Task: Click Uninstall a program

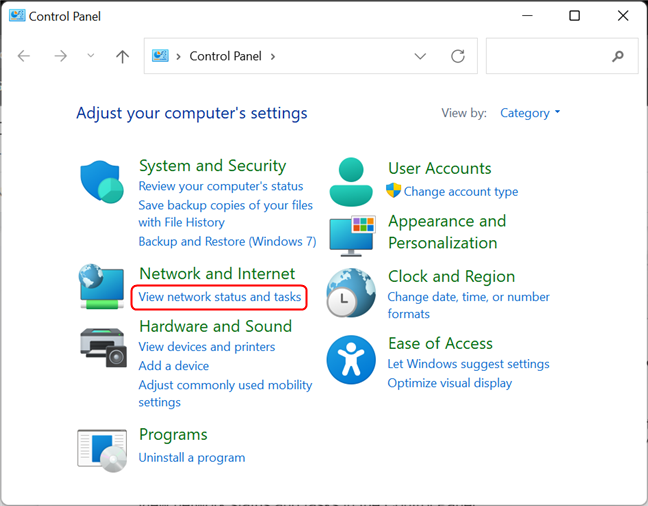Action: point(192,458)
